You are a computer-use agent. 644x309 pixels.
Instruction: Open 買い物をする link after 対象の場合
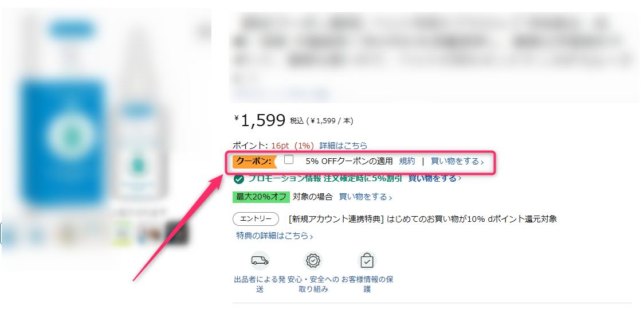point(366,197)
